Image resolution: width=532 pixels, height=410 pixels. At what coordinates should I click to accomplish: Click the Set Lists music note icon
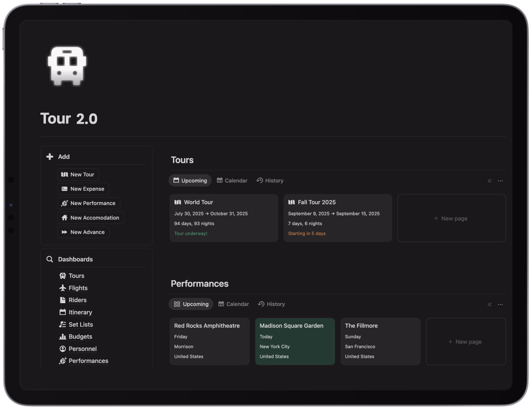pos(63,324)
